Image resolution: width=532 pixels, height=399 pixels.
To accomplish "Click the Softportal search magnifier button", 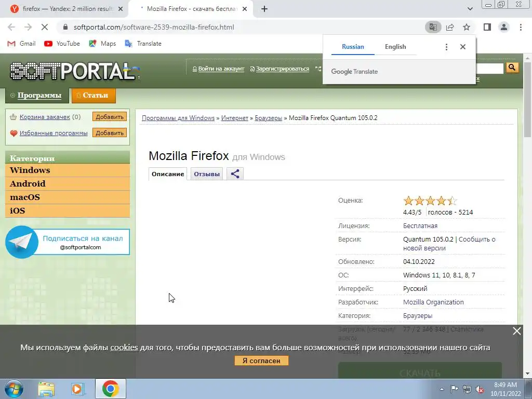I will point(512,68).
